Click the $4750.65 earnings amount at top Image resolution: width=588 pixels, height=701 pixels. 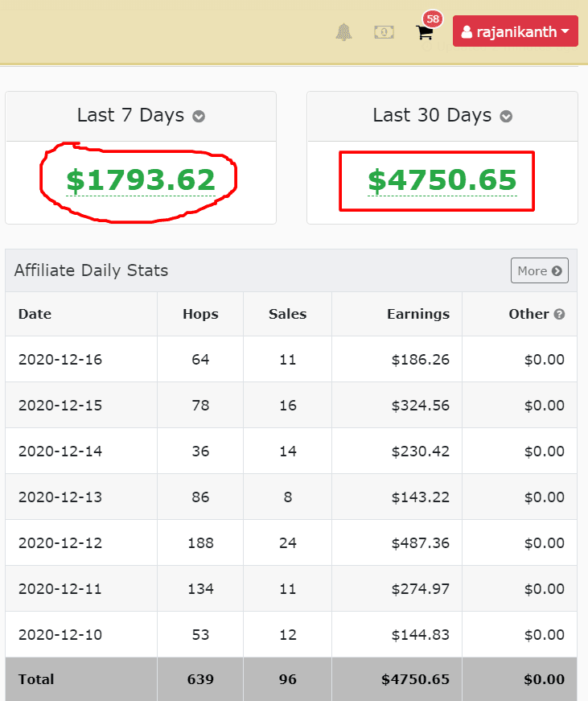pyautogui.click(x=442, y=180)
